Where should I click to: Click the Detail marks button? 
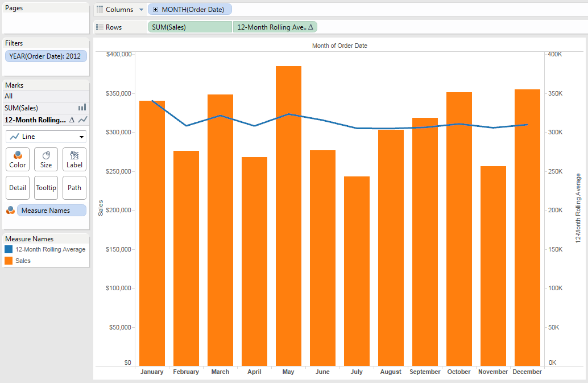(18, 188)
